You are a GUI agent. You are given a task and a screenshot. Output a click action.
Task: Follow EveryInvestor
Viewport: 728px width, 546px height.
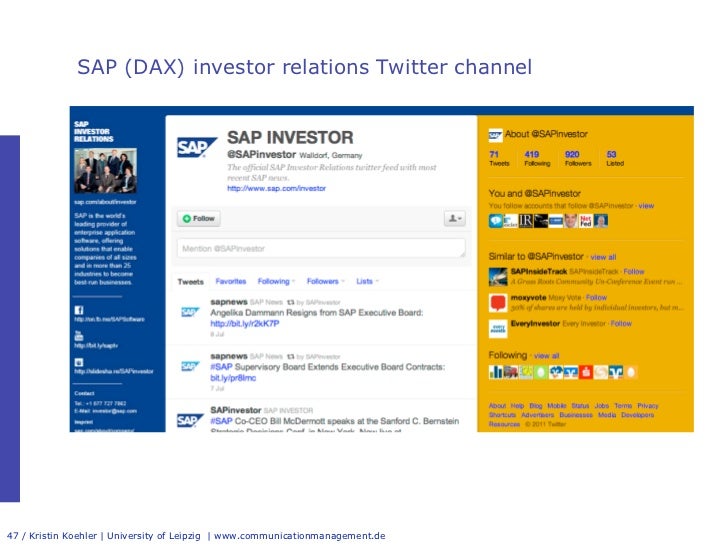(621, 324)
